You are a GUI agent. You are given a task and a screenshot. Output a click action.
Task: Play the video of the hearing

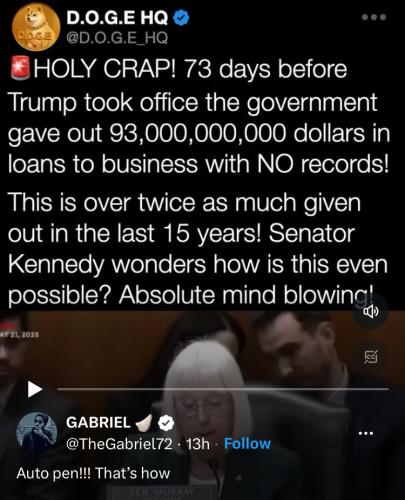pos(34,389)
